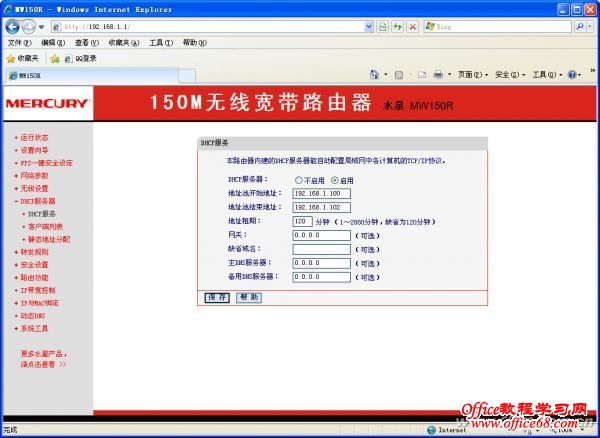Select the DHCP服务 sub-item
Viewport: 600px width, 438px height.
tap(42, 214)
